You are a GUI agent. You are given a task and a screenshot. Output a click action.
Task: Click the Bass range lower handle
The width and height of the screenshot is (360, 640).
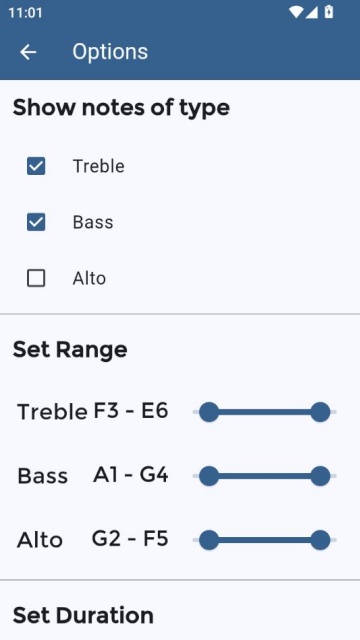209,476
